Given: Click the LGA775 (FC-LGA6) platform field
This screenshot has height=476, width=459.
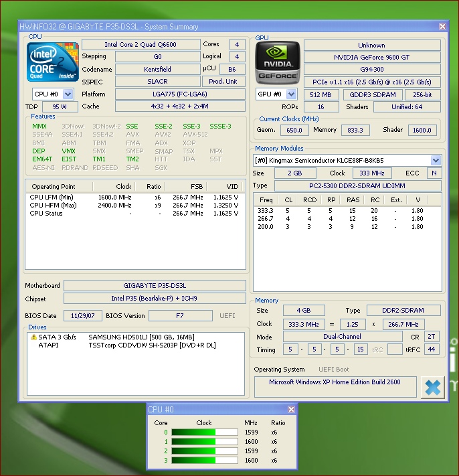Looking at the screenshot, I should pyautogui.click(x=180, y=94).
